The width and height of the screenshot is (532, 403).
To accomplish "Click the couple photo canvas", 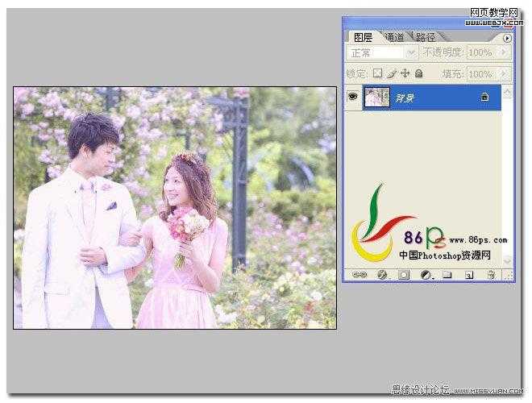I will click(175, 208).
